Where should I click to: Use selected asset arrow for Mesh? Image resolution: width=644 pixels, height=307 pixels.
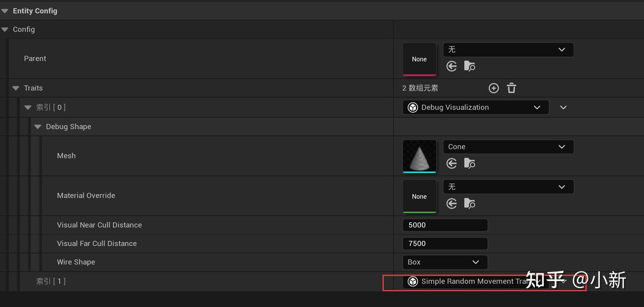click(452, 163)
